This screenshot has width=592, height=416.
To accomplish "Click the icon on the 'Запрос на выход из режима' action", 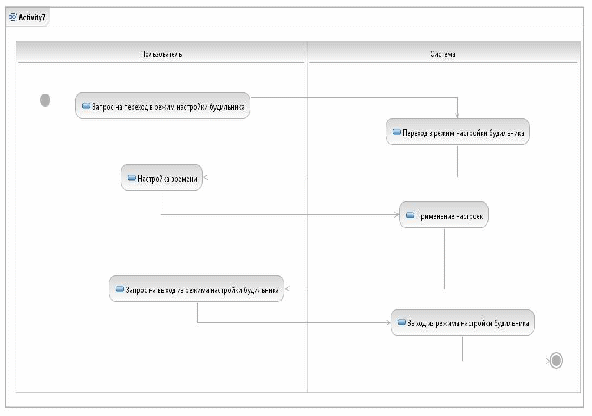I will tap(119, 289).
